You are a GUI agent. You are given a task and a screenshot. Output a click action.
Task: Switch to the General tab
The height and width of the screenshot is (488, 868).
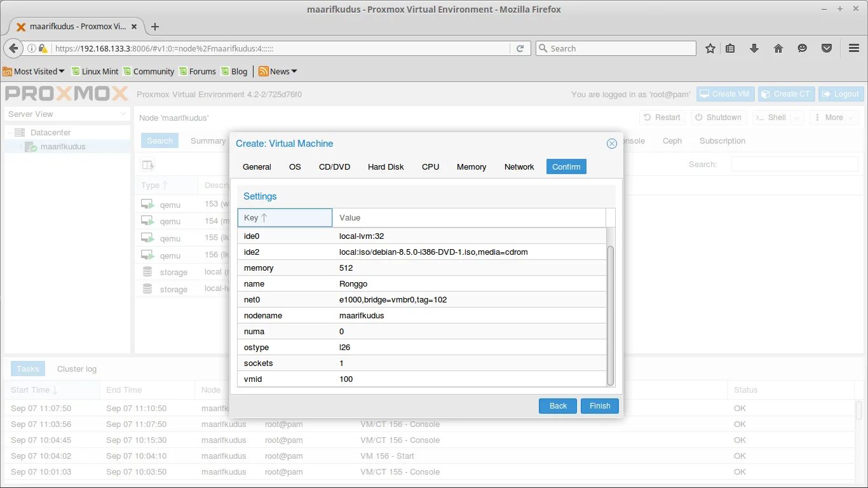257,166
